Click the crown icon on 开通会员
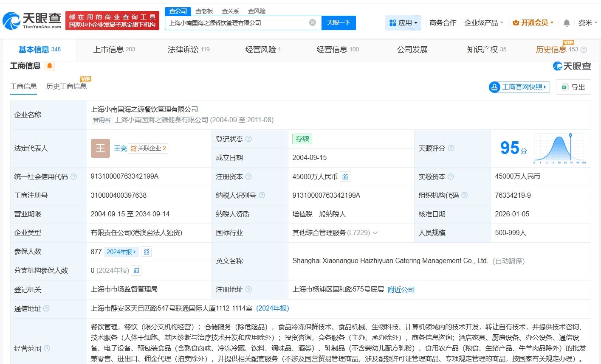This screenshot has height=364, width=601. tap(516, 22)
